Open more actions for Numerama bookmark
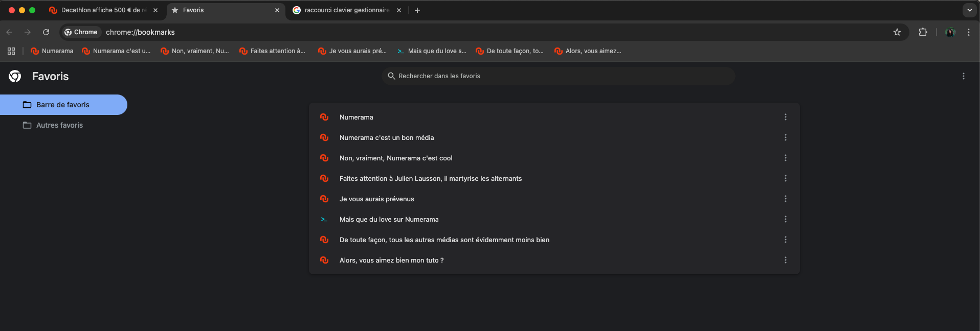Viewport: 980px width, 331px height. (x=786, y=117)
